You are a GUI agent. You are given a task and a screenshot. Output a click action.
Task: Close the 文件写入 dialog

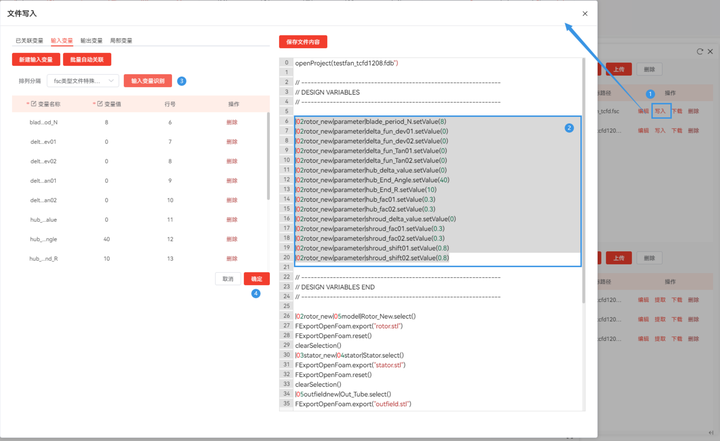point(585,14)
